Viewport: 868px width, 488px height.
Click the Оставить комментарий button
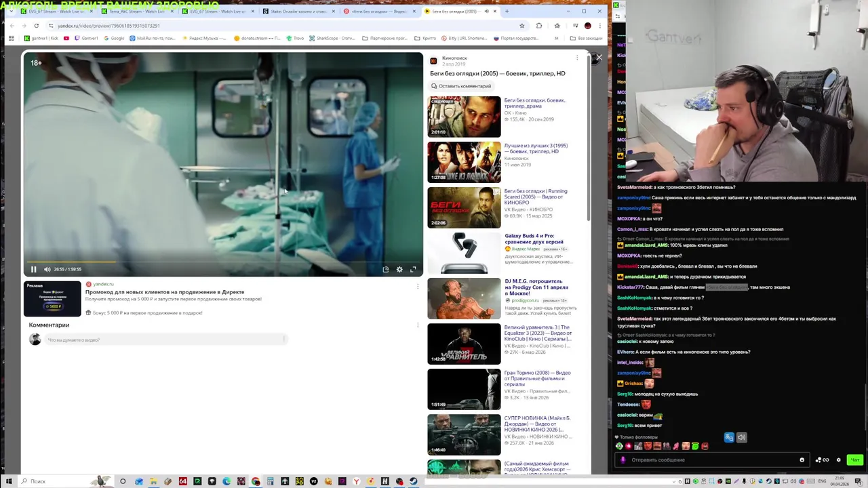461,86
